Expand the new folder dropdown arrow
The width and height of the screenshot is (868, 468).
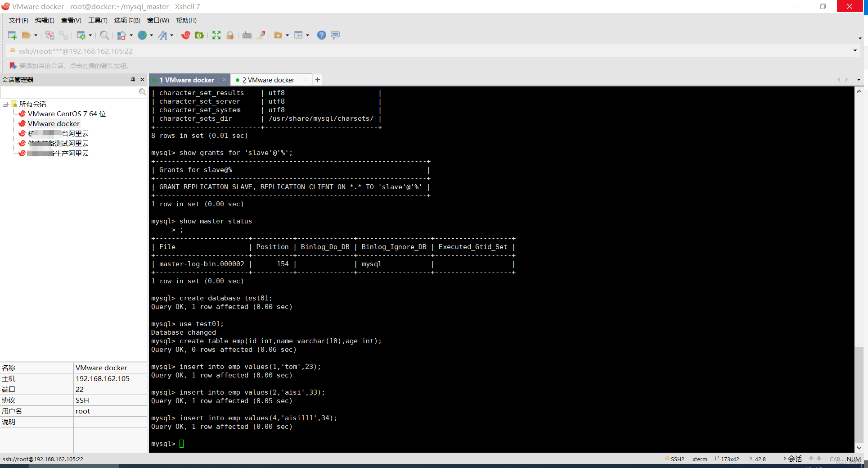click(287, 35)
